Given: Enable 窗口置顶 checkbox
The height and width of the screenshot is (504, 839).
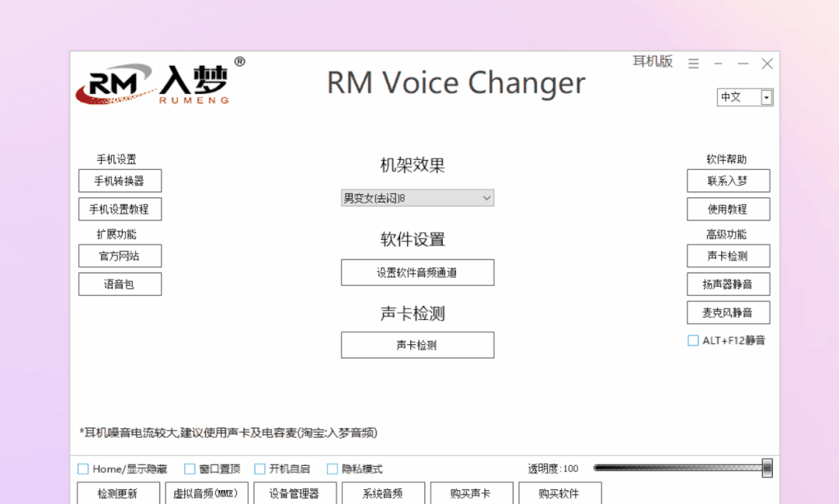Looking at the screenshot, I should point(190,469).
